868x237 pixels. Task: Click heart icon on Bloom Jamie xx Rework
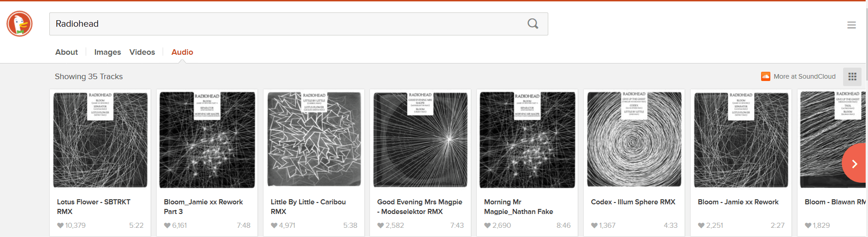(x=701, y=225)
